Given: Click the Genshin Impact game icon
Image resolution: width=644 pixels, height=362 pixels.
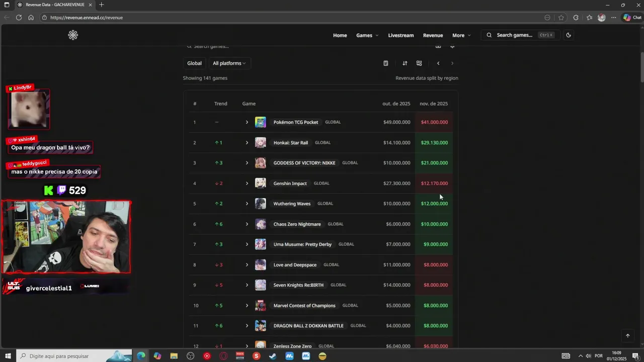Looking at the screenshot, I should click(260, 184).
